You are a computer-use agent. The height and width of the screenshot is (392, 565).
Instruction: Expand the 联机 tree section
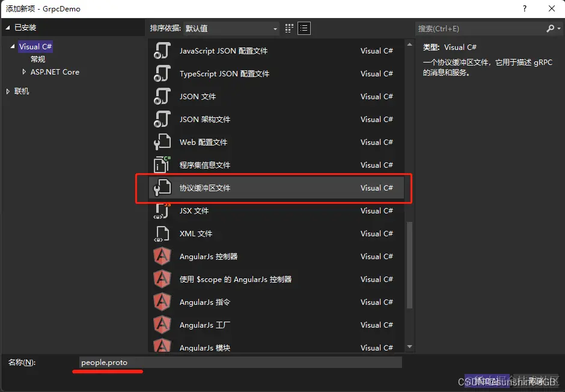tap(8, 91)
